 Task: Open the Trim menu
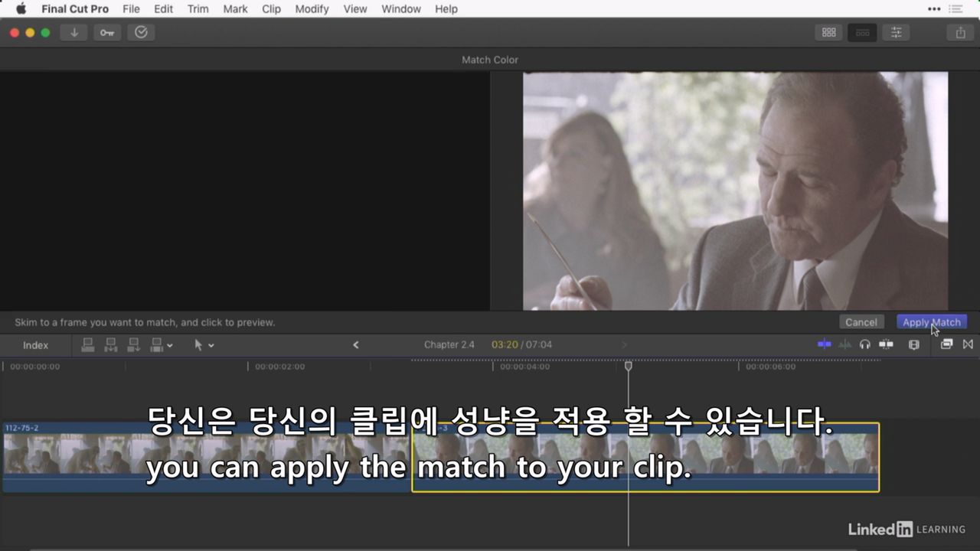(198, 9)
